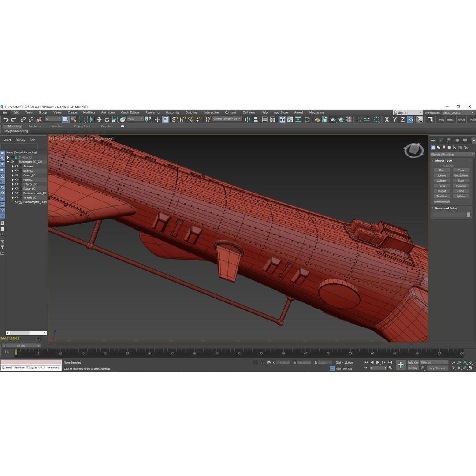Toggle visibility of Cover_EC layer
This screenshot has height=476, width=476.
point(17,175)
